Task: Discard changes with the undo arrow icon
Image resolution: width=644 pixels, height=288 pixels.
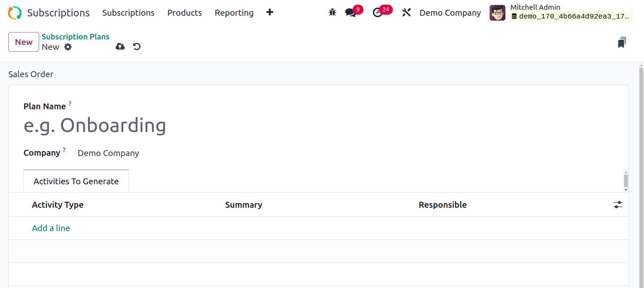Action: pos(137,46)
